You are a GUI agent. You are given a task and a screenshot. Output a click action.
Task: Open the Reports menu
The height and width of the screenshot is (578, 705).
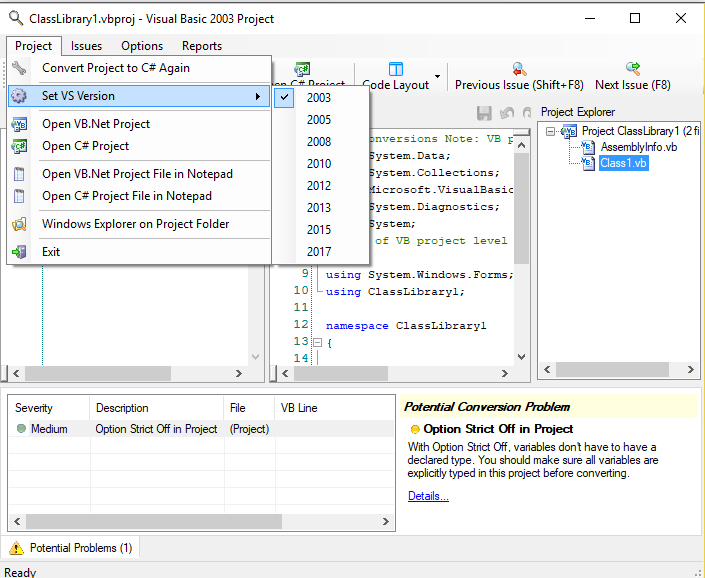[202, 46]
